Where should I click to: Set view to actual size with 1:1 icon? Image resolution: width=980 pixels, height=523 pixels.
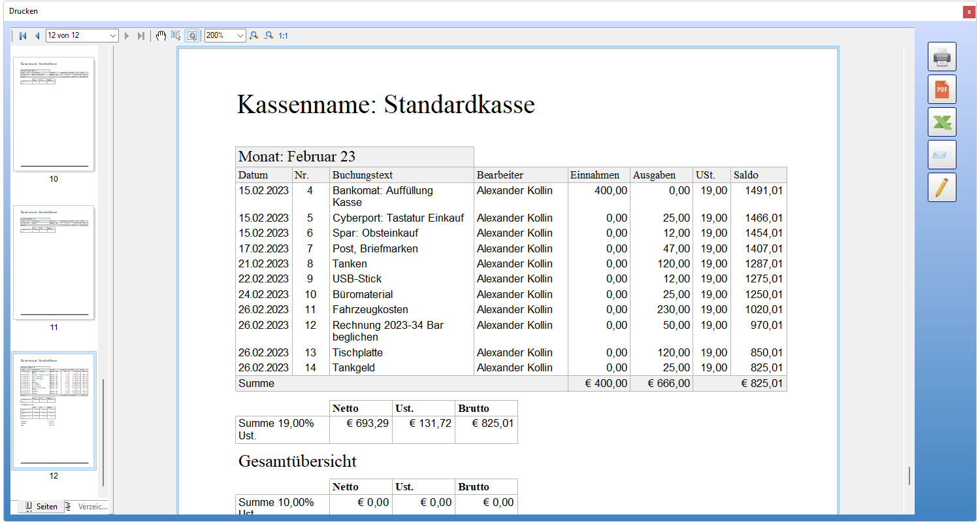pyautogui.click(x=283, y=36)
